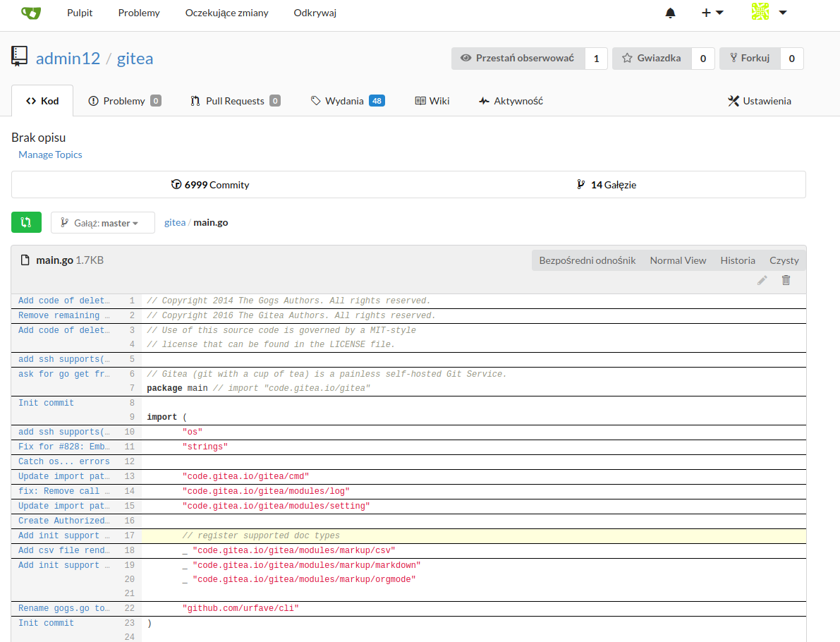This screenshot has width=840, height=642.
Task: Open blame commit 'Remove remaining …'
Action: point(63,315)
